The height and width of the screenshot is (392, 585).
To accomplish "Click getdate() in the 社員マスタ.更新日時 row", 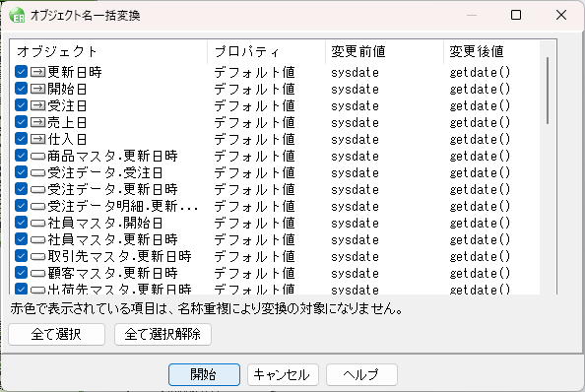I will coord(480,239).
